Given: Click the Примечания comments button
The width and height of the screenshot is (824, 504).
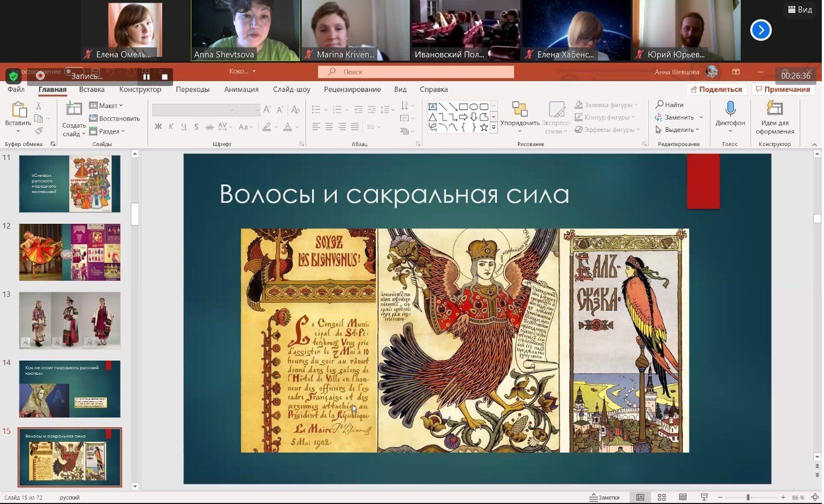Looking at the screenshot, I should coord(783,89).
